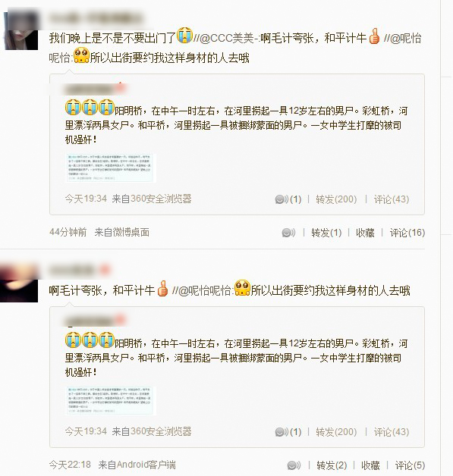Open 评论(43) in first quoted post
The width and height of the screenshot is (453, 476).
tap(392, 199)
